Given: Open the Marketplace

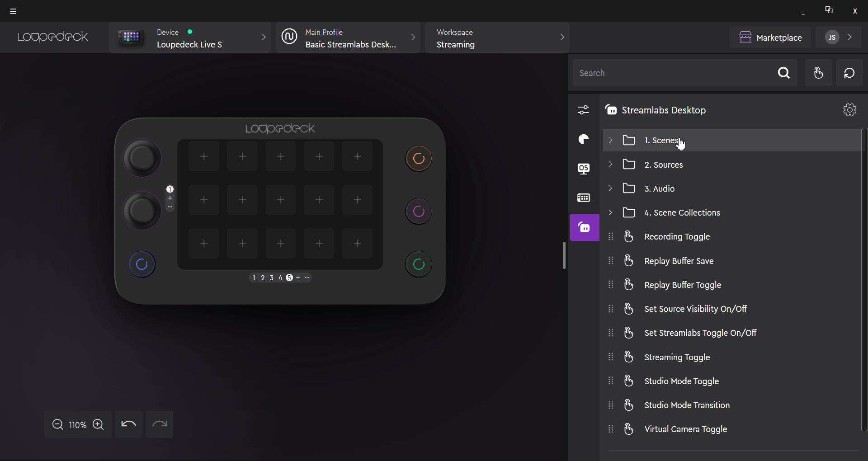Looking at the screenshot, I should [x=770, y=38].
